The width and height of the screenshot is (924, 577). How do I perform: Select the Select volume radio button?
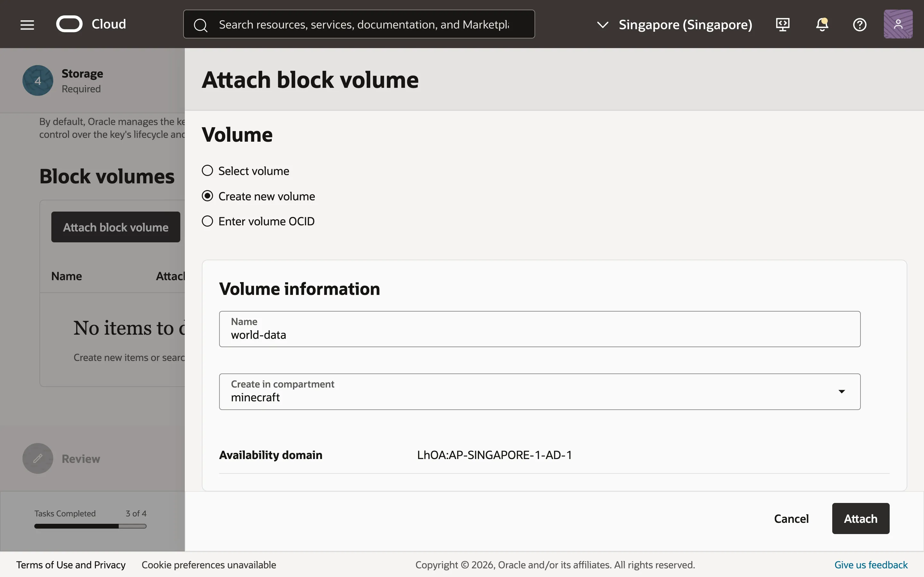(x=207, y=170)
